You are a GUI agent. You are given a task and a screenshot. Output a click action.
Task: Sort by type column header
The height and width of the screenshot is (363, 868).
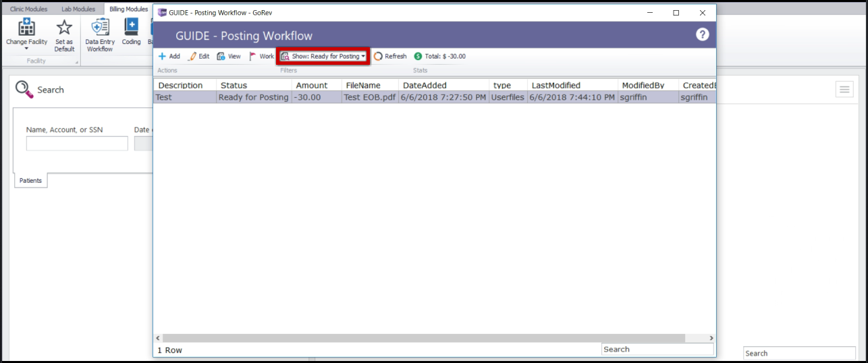(508, 85)
